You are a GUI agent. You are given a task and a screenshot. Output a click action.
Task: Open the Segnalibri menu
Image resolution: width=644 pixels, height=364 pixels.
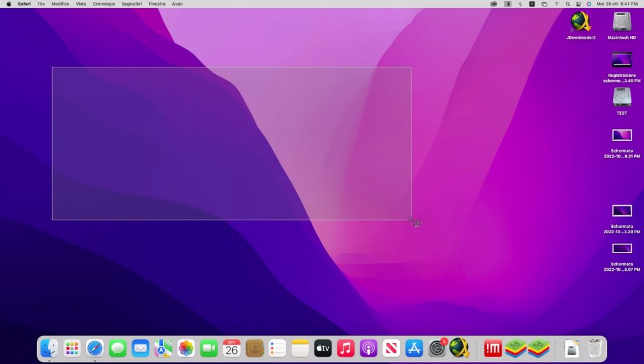point(132,4)
